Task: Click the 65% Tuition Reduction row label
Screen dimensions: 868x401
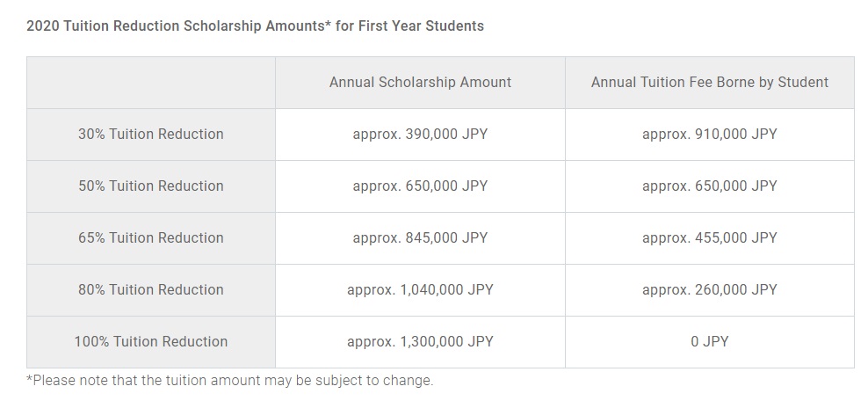Action: pyautogui.click(x=151, y=238)
